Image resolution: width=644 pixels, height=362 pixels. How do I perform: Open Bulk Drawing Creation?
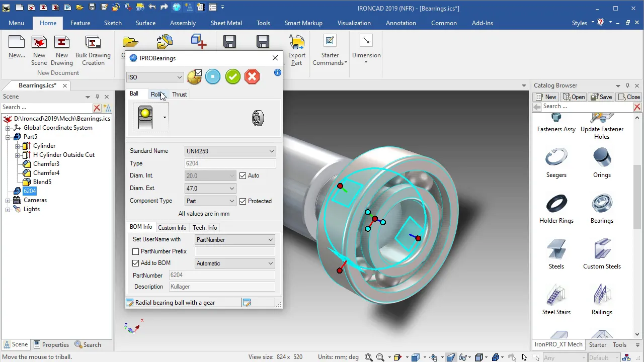click(x=93, y=51)
